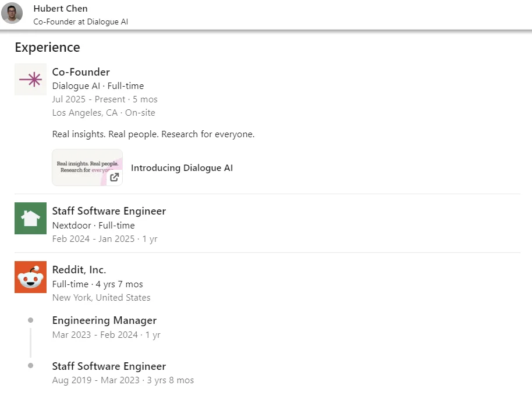Screen dimensions: 532x396
Task: Click the Engineering Manager timeline bullet
Action: click(30, 320)
